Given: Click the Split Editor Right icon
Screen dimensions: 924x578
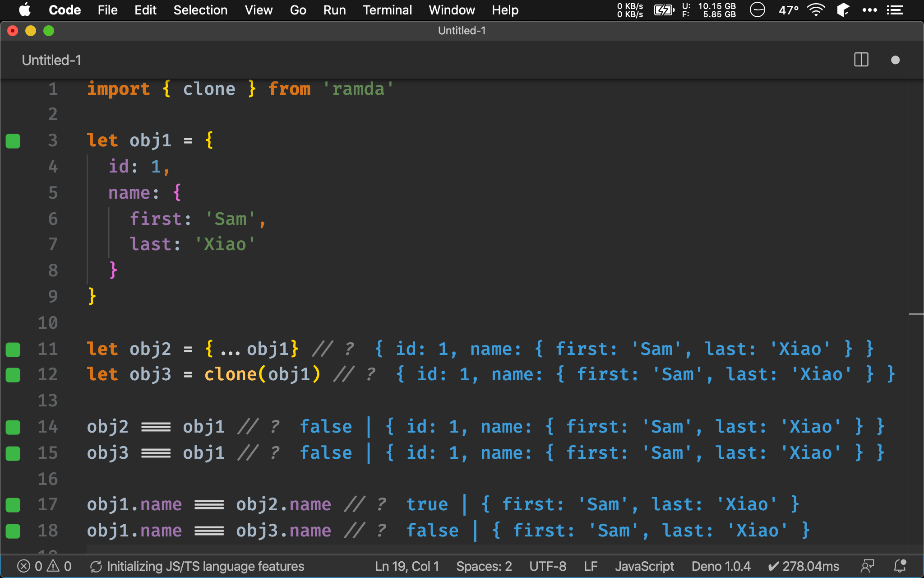Looking at the screenshot, I should coord(861,60).
